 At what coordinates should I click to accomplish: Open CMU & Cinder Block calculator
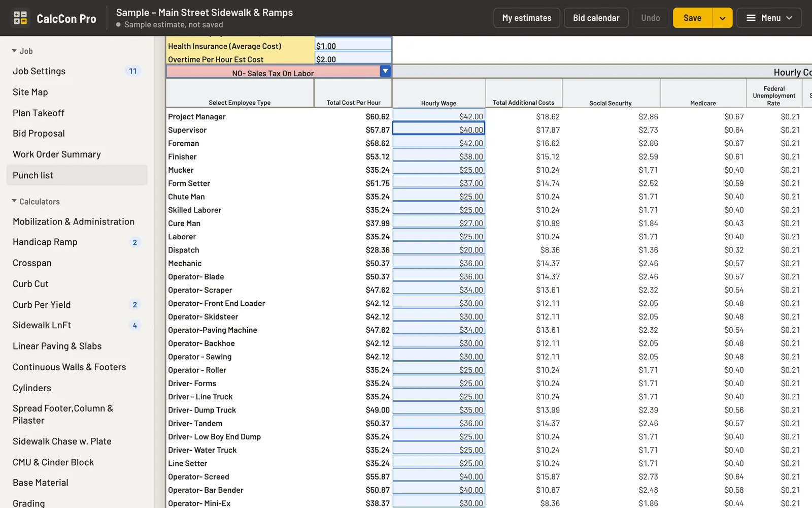click(x=77, y=462)
